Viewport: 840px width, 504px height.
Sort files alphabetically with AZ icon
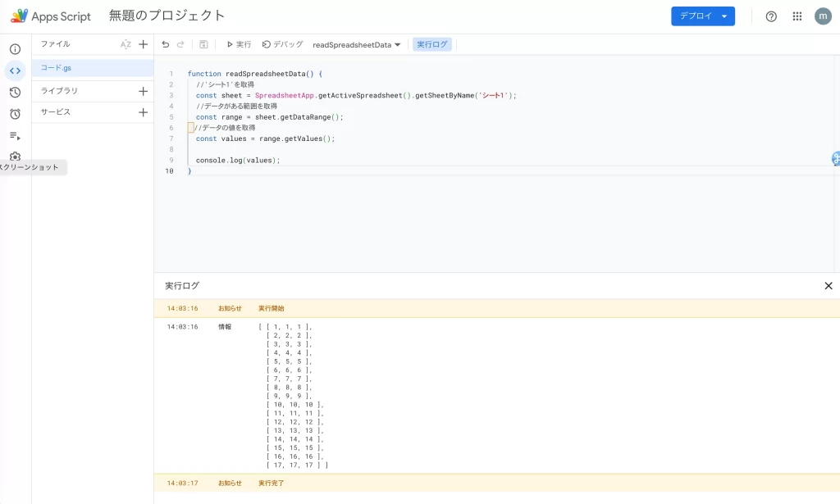[126, 44]
